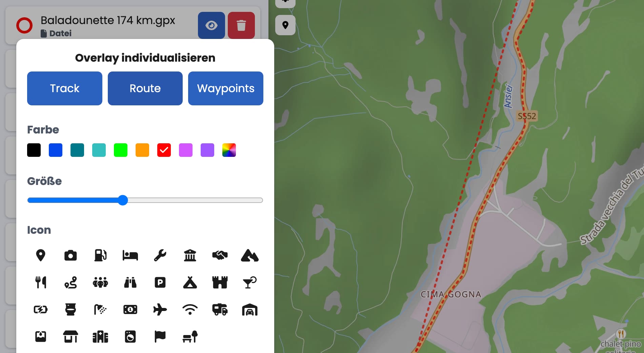The height and width of the screenshot is (353, 644).
Task: Switch to the Route tab
Action: pyautogui.click(x=145, y=88)
